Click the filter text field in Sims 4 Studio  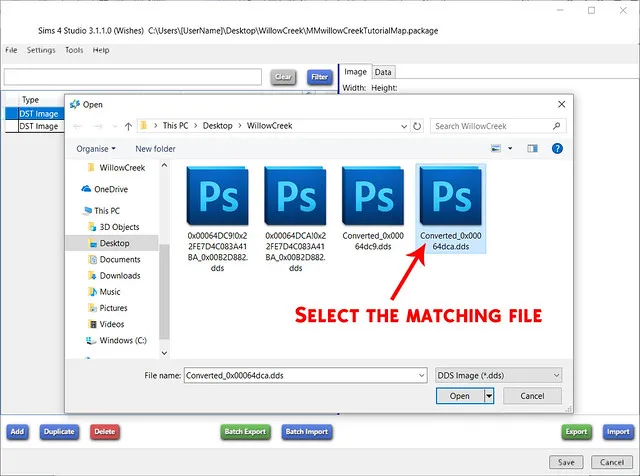coord(133,77)
